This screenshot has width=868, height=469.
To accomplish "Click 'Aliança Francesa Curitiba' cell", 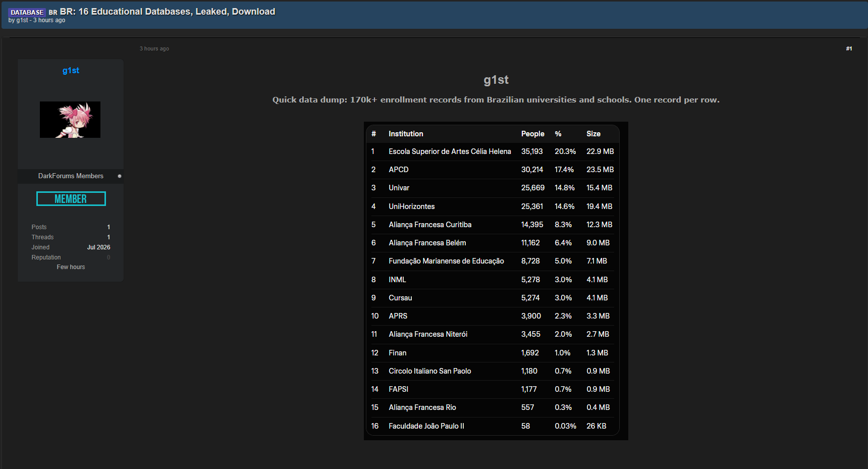I will tap(430, 225).
